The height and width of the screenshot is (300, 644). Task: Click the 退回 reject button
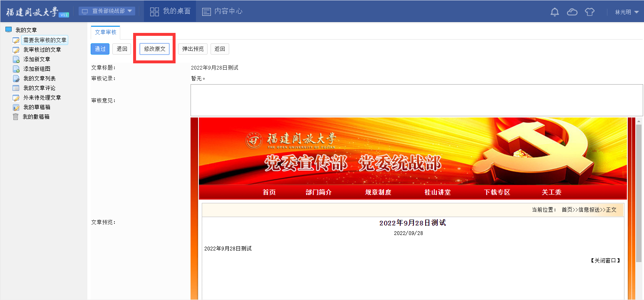tap(121, 49)
